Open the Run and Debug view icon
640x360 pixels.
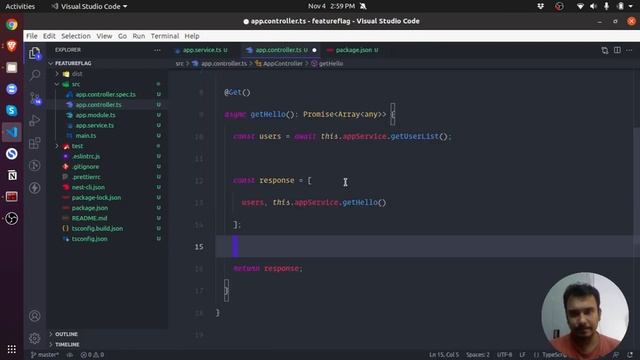pyautogui.click(x=35, y=120)
